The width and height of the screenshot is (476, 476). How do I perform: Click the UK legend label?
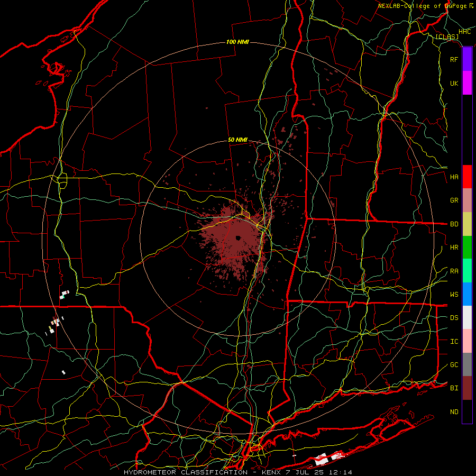point(454,83)
